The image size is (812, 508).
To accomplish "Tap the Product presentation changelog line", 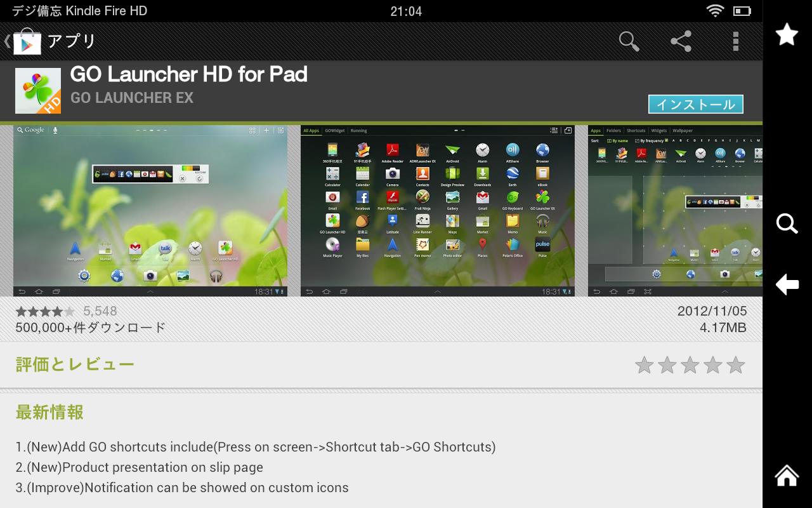I will (140, 467).
